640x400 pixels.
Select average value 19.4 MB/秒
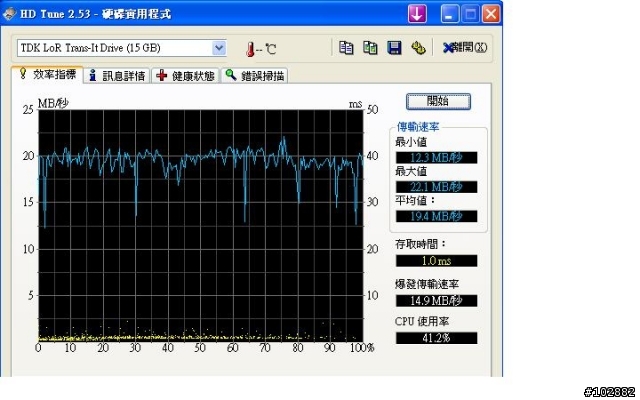coord(436,216)
